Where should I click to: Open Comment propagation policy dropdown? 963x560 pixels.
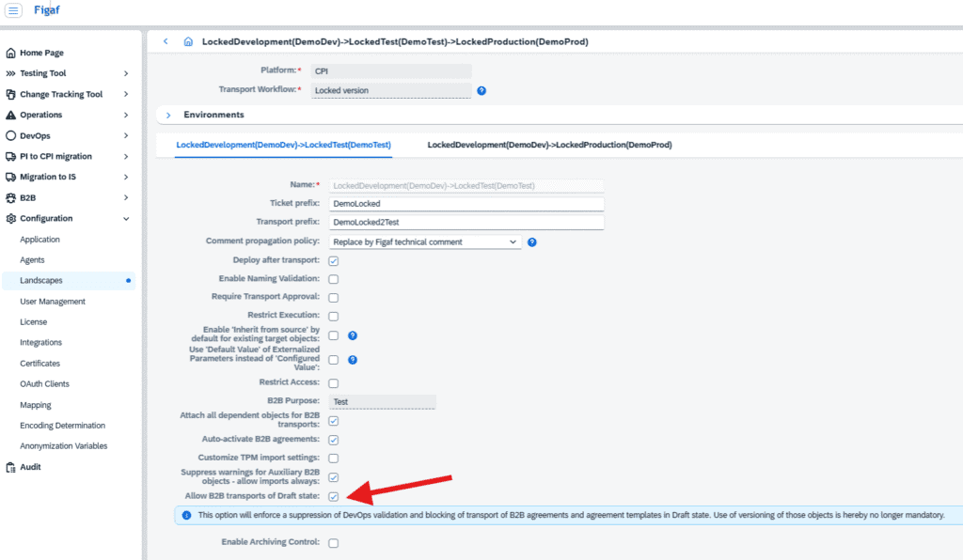425,241
